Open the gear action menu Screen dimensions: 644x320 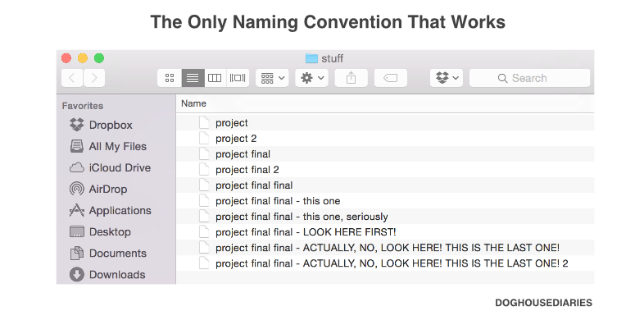point(311,78)
